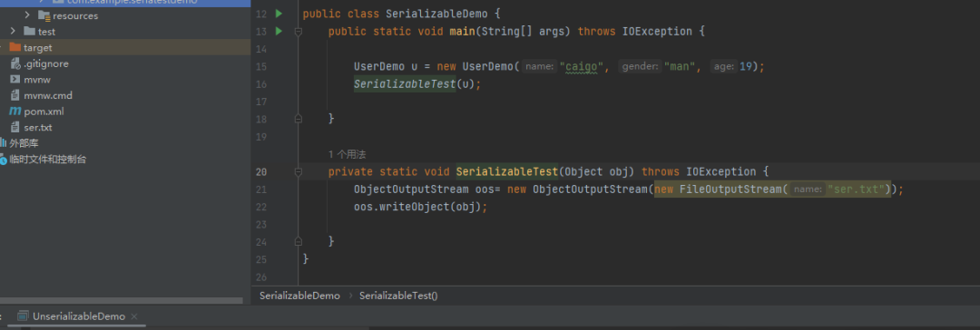Close the UnserializableDemo run tab
980x330 pixels.
coord(134,317)
